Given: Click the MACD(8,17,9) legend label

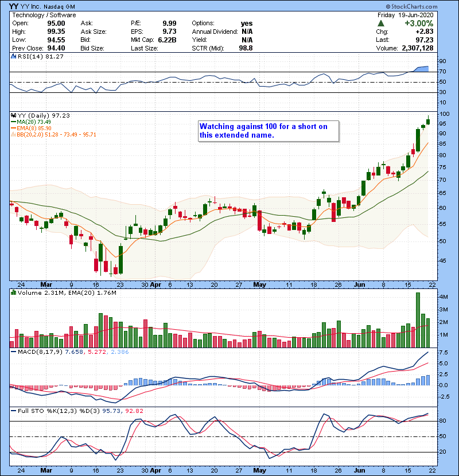Looking at the screenshot, I should click(x=40, y=352).
